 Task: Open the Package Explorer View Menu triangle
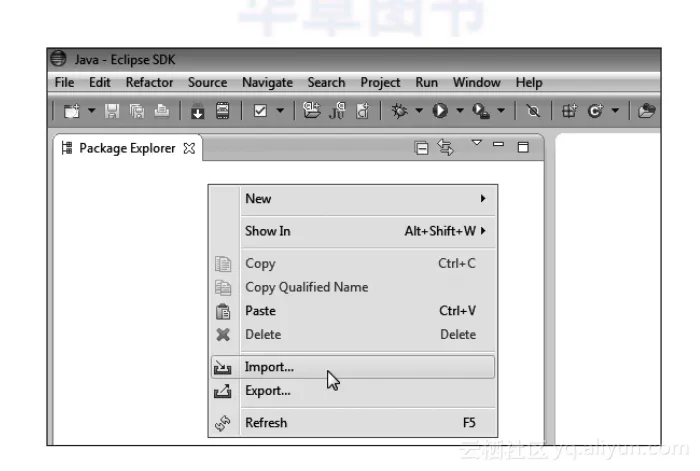pos(477,143)
